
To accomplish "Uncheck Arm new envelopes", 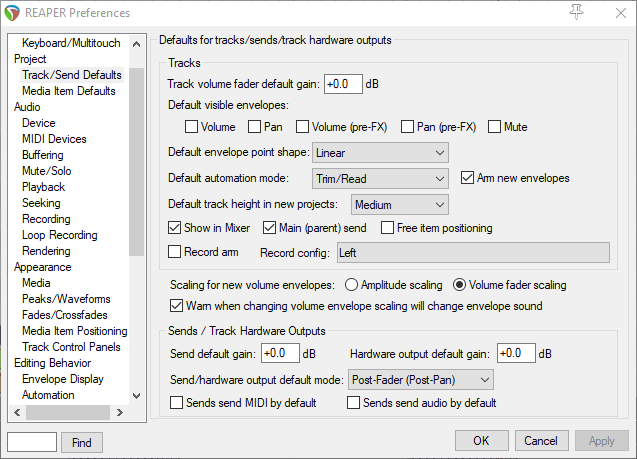I will [468, 178].
